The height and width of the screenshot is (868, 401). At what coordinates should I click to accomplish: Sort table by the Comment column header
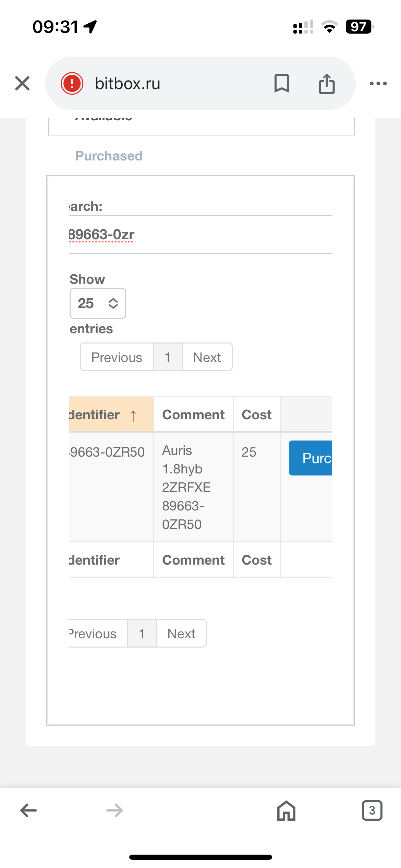(x=193, y=414)
